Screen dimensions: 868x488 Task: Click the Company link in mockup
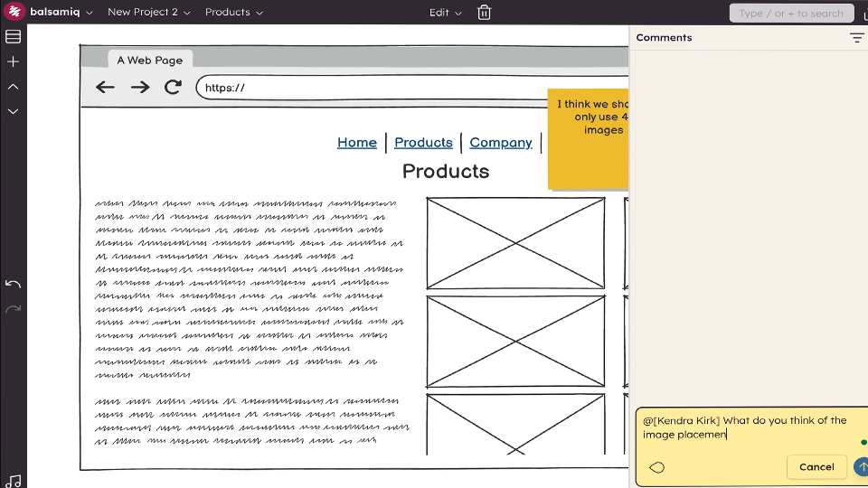click(501, 143)
